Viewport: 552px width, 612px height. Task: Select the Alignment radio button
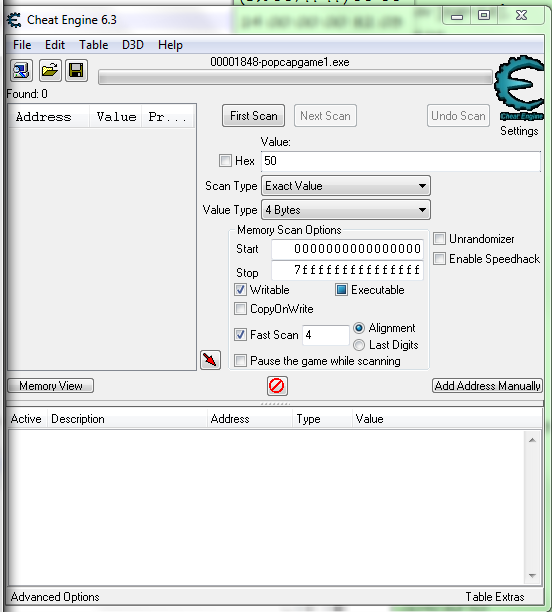359,328
